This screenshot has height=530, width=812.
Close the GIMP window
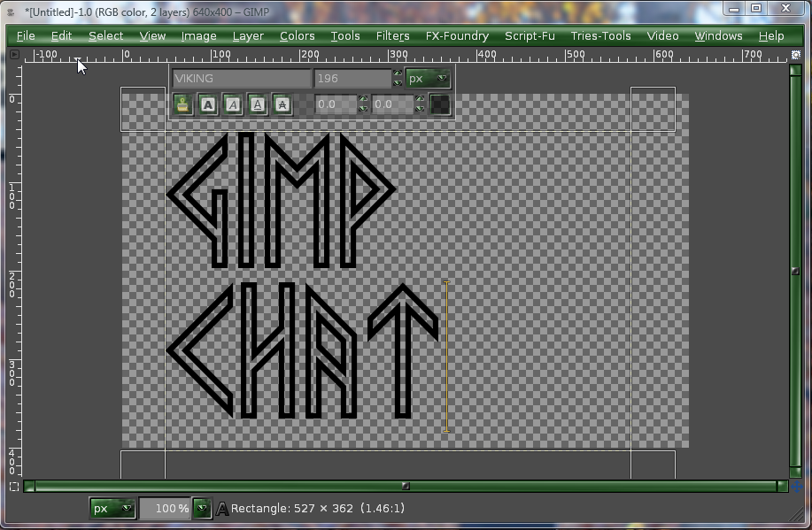[785, 8]
